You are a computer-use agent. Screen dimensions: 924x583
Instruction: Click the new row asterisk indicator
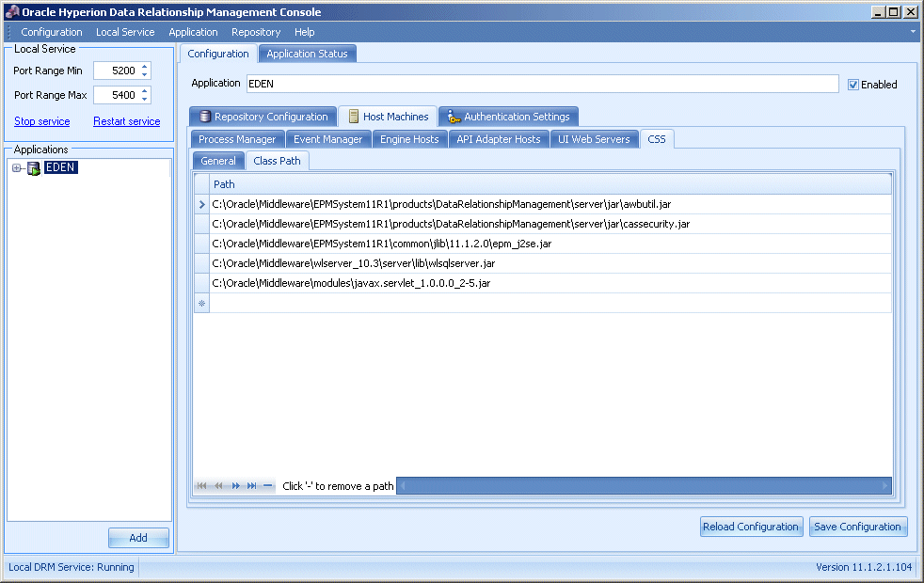pos(201,304)
